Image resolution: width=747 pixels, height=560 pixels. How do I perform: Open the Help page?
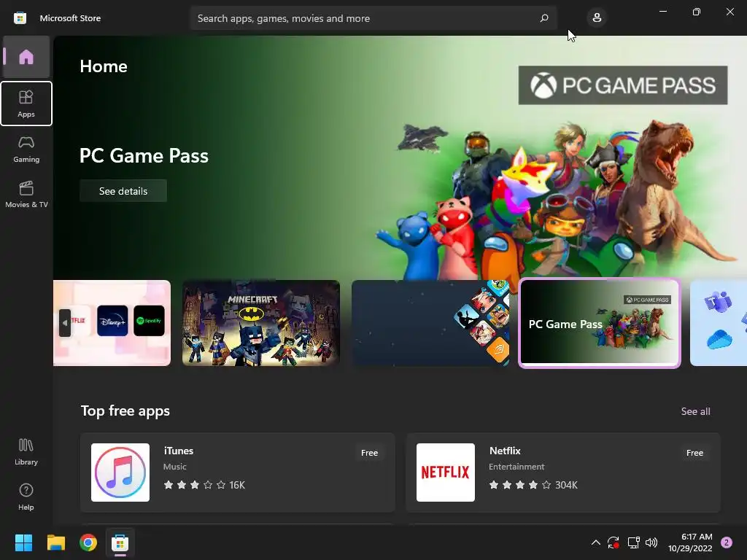tap(26, 497)
